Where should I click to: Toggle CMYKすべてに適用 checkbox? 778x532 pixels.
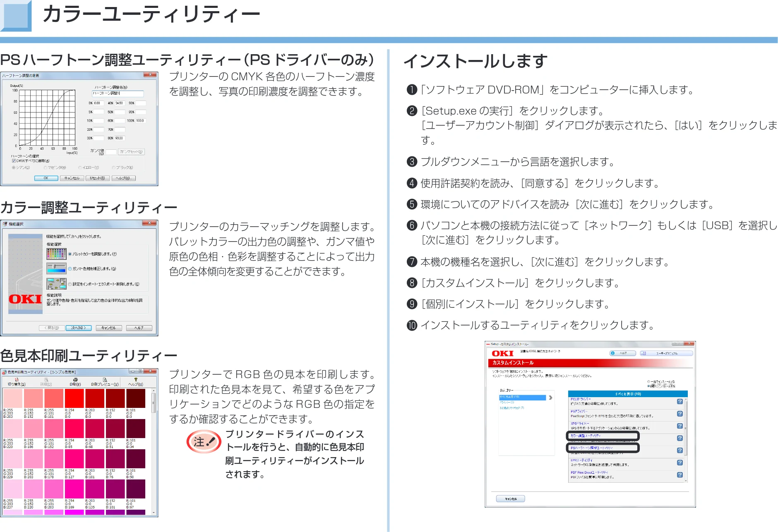click(14, 161)
